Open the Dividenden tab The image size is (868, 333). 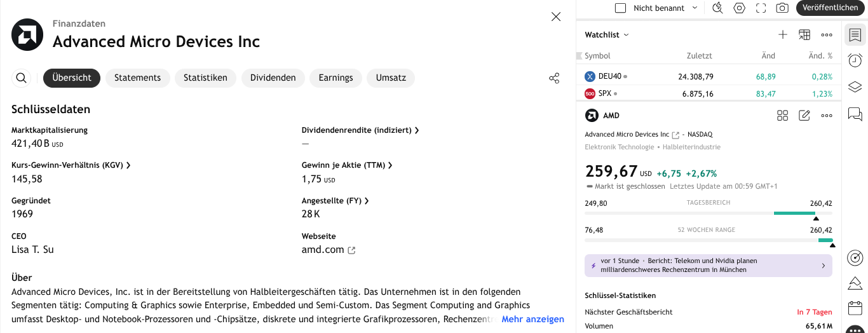pos(273,78)
